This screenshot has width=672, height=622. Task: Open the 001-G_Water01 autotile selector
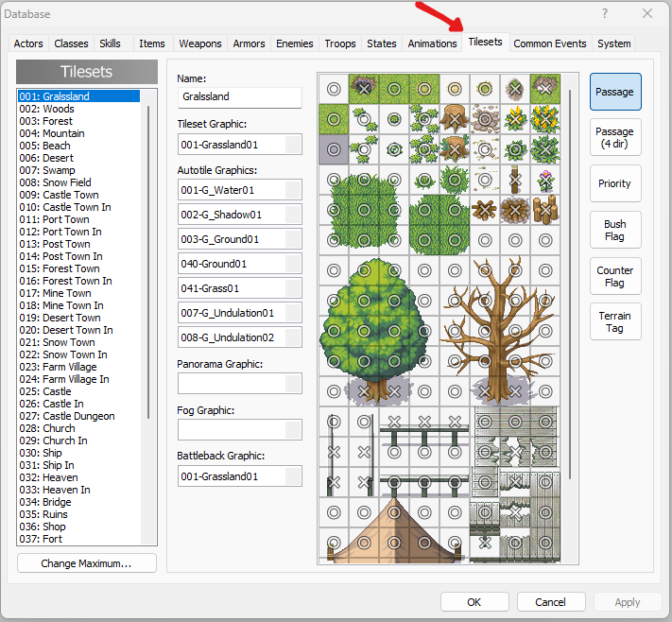click(293, 190)
